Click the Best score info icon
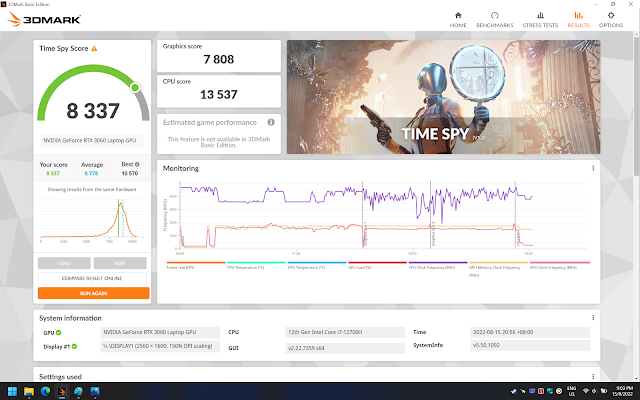 pyautogui.click(x=137, y=164)
